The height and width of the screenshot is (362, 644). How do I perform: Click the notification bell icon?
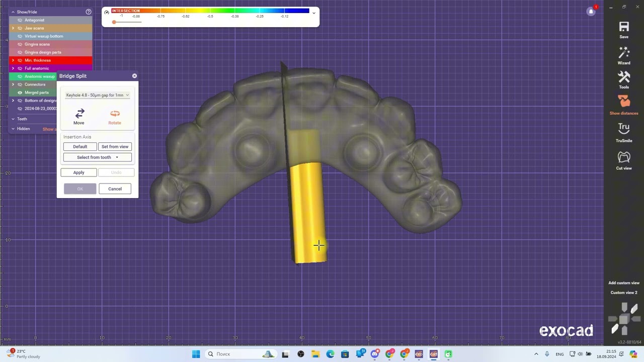coord(592,11)
